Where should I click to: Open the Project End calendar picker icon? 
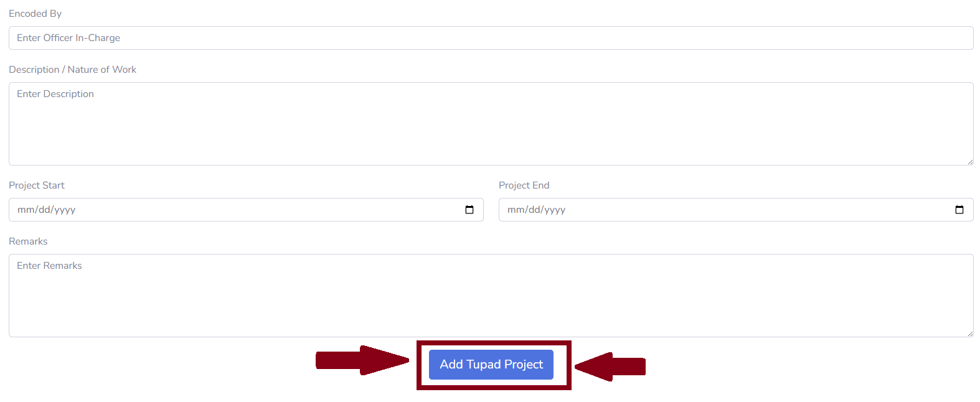coord(959,210)
